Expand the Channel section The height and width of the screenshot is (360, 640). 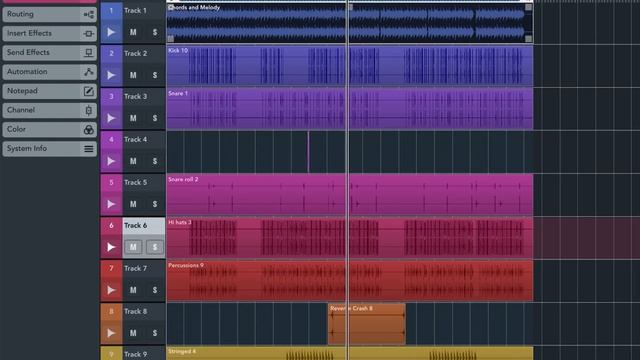[49, 110]
